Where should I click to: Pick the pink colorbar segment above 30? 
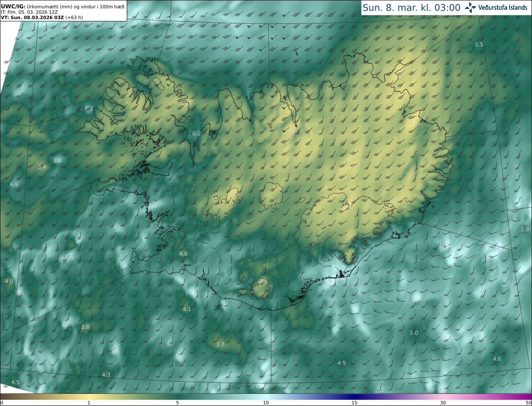(443, 396)
